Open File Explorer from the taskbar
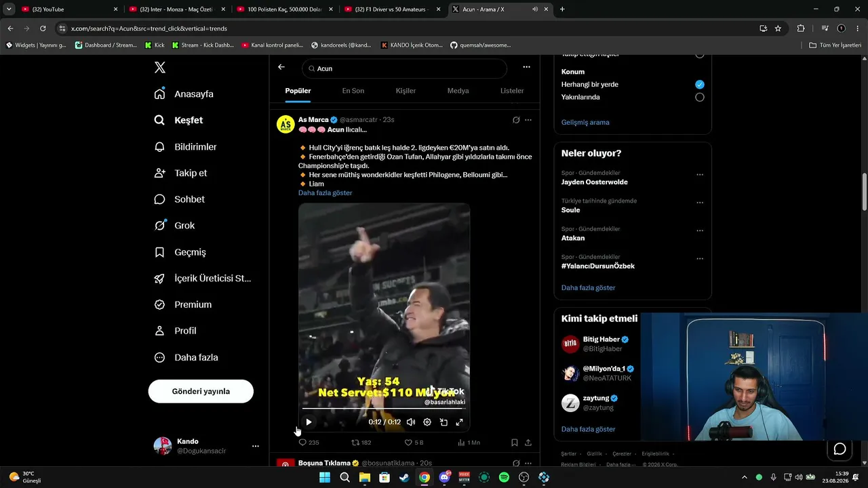 pyautogui.click(x=364, y=477)
